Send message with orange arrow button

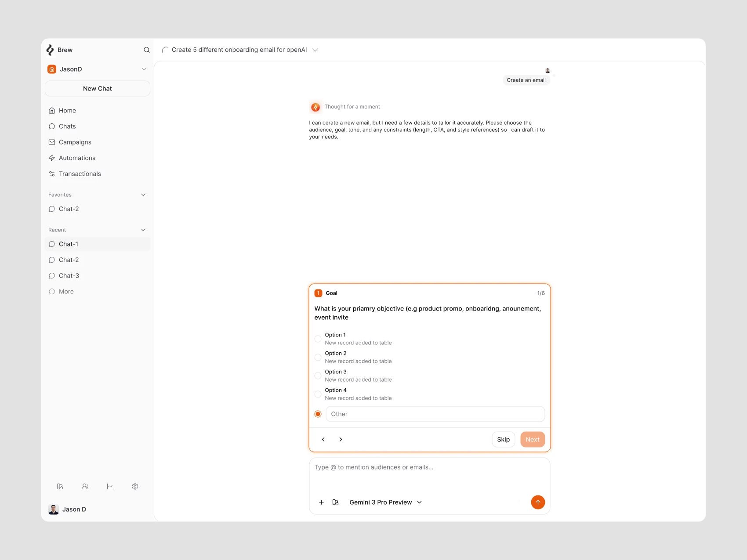tap(538, 502)
